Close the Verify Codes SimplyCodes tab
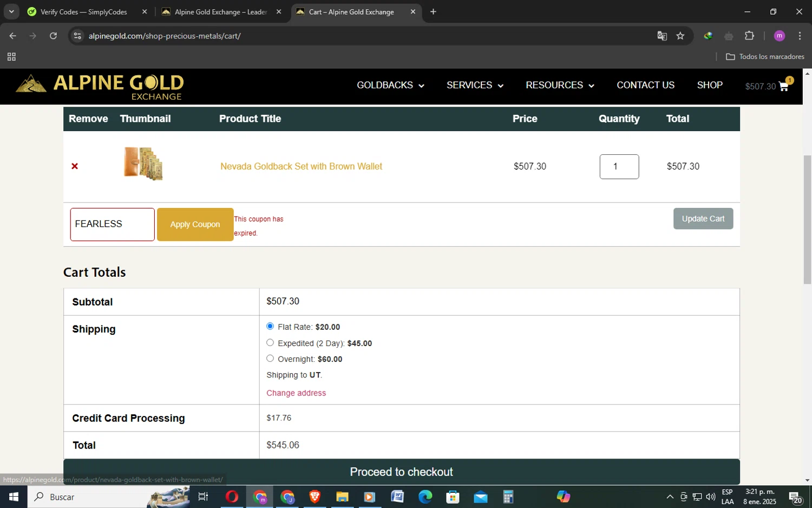 [x=145, y=11]
